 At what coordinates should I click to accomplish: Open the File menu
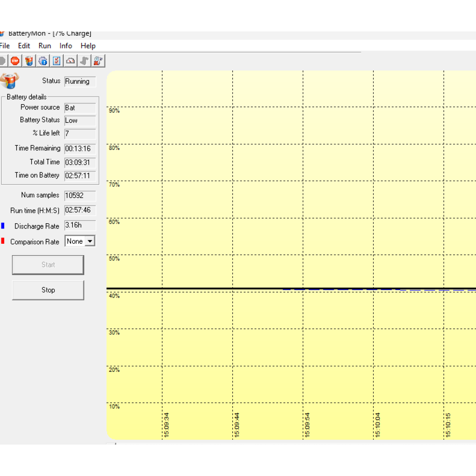coord(5,46)
